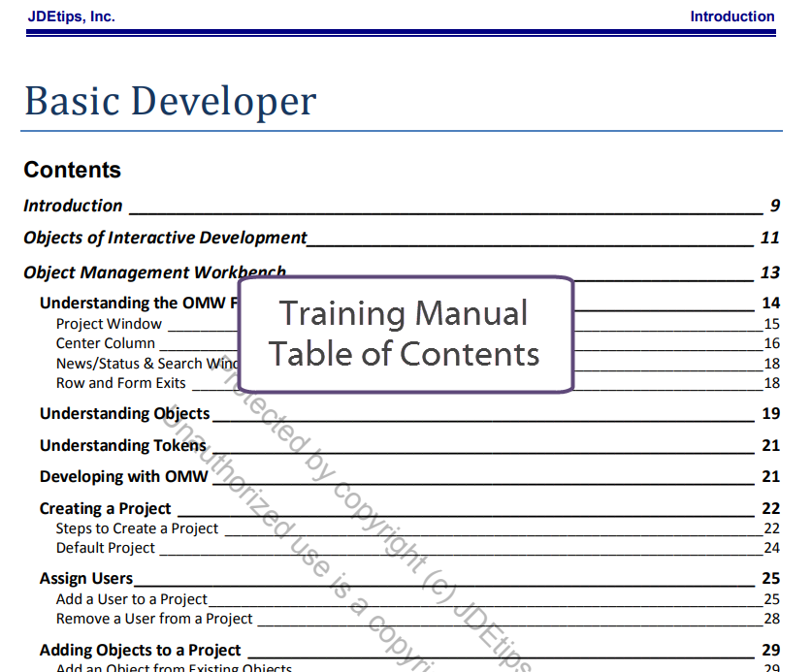Click the Contents heading
812x672 pixels.
[73, 170]
